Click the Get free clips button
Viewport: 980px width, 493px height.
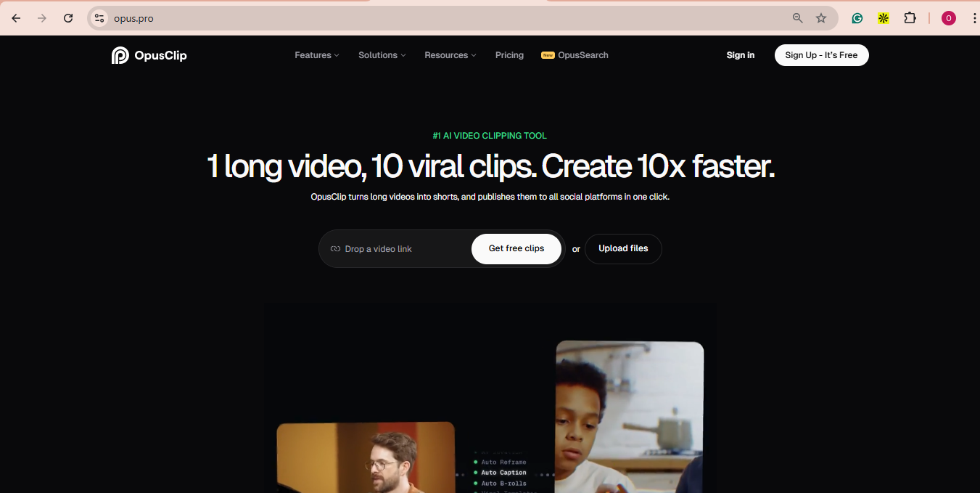pos(516,248)
